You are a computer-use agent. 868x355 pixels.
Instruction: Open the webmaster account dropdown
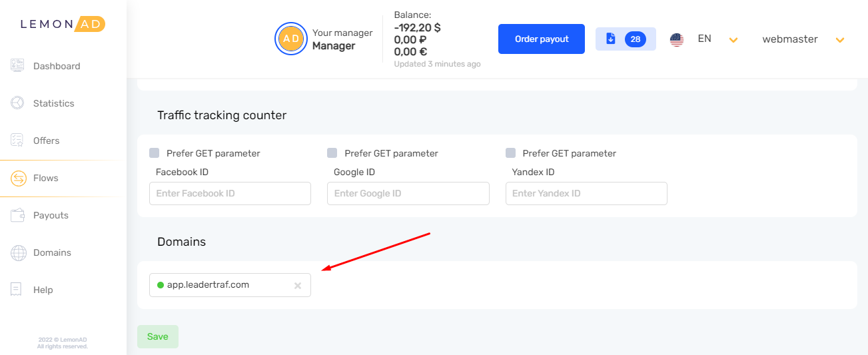tap(839, 40)
